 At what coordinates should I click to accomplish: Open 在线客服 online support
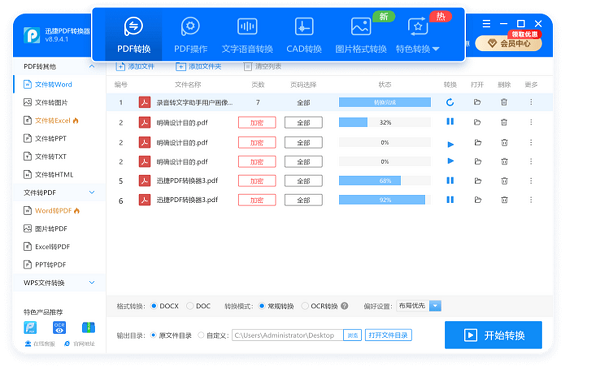[40, 344]
